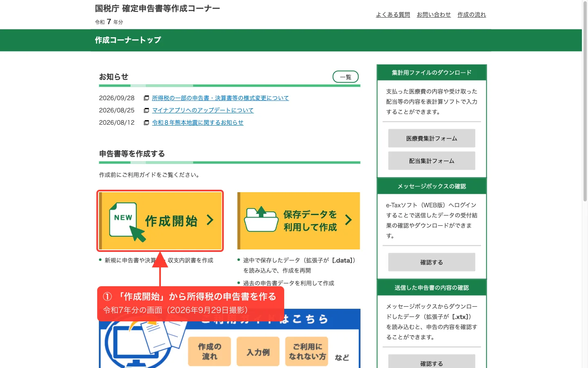Screen dimensions: 588x368
Task: Open the 作成の流れ header link
Action: pyautogui.click(x=472, y=15)
